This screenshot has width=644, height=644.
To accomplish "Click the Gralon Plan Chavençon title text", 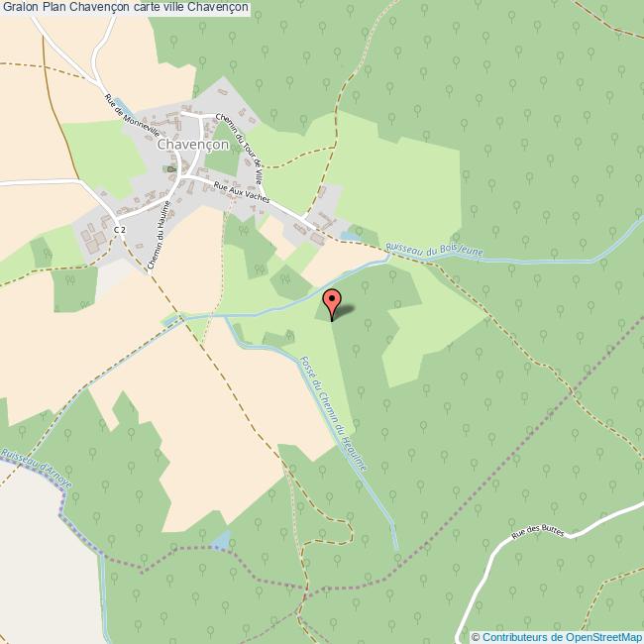I will [125, 7].
